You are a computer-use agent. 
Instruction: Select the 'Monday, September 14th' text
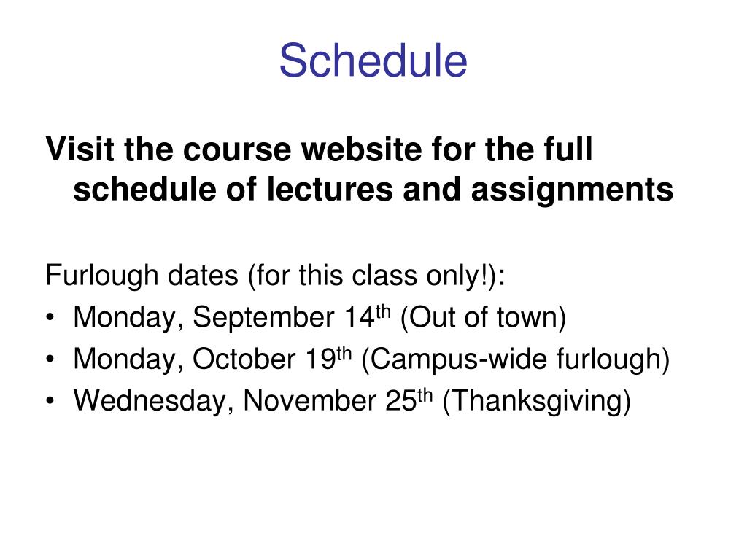(x=232, y=317)
